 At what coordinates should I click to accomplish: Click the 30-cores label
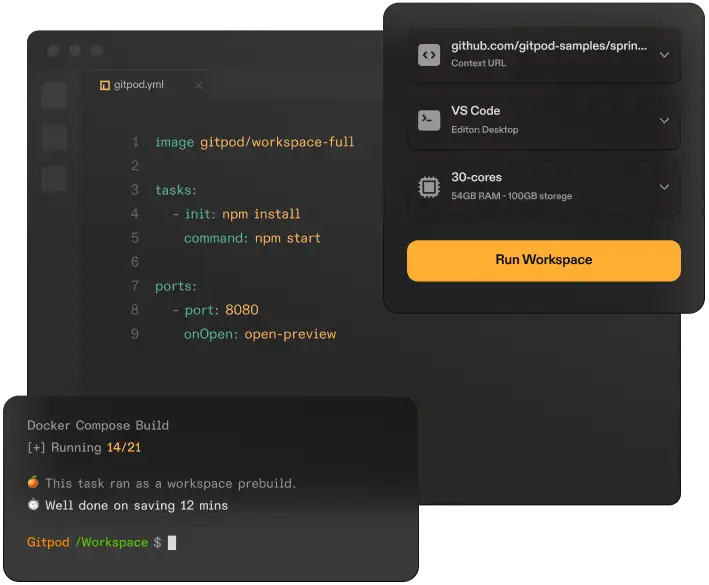click(x=476, y=177)
